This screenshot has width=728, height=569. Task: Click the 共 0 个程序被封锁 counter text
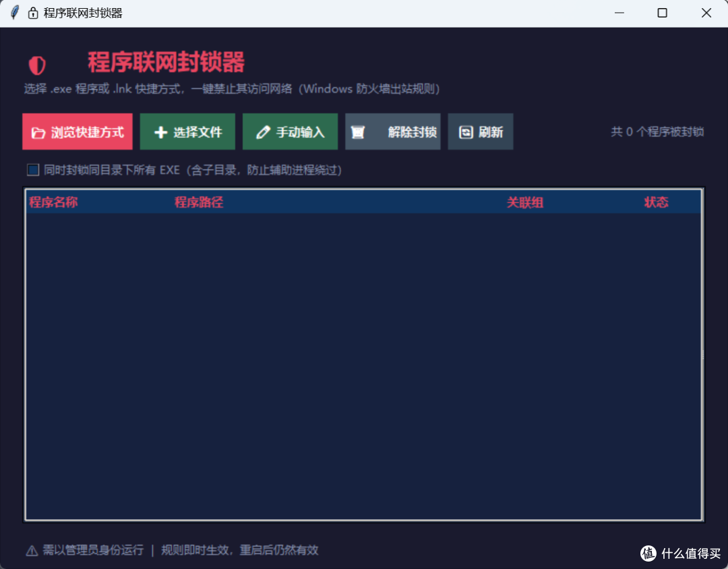[x=657, y=132]
